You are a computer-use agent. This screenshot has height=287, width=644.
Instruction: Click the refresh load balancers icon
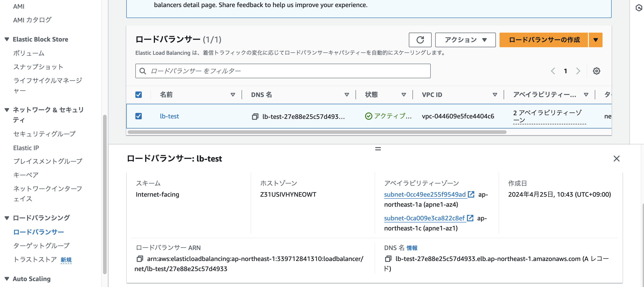[x=420, y=40]
